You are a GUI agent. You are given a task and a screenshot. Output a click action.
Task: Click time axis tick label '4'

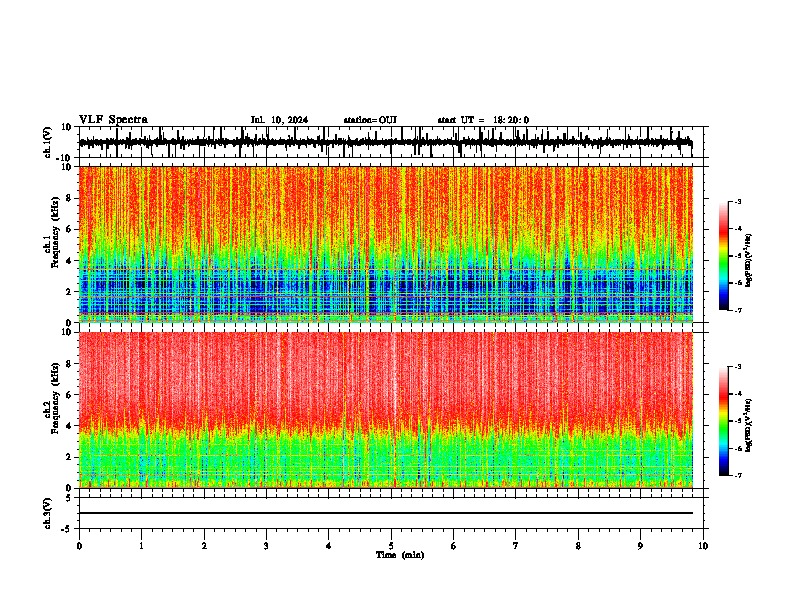coord(329,546)
